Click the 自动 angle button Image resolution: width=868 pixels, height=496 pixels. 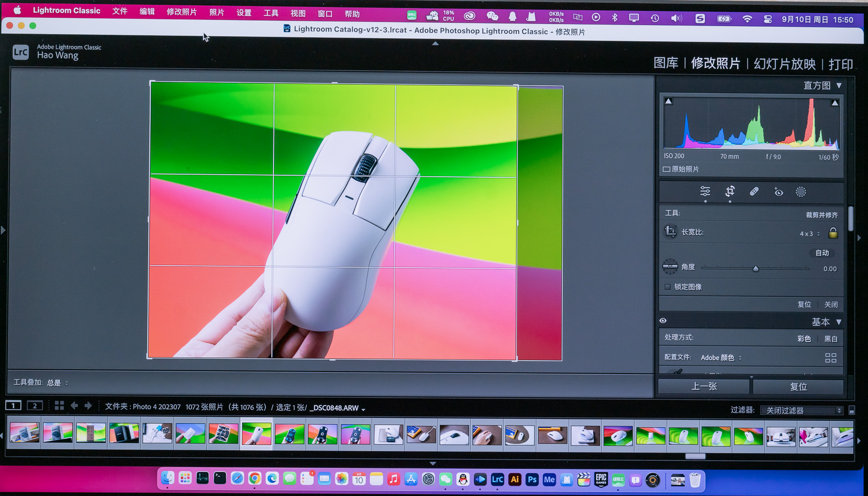[821, 253]
